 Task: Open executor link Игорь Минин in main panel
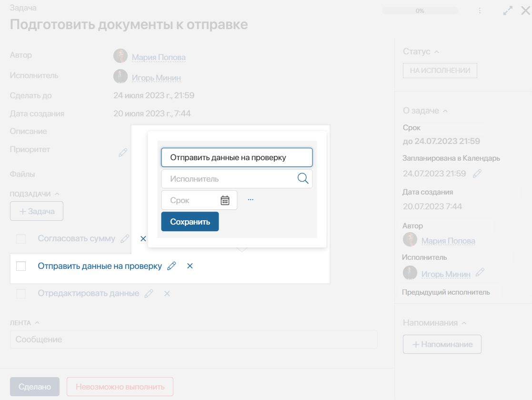coord(156,78)
